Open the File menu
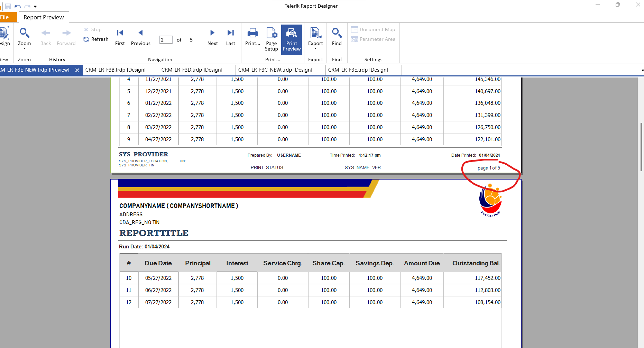This screenshot has height=348, width=644. click(7, 17)
